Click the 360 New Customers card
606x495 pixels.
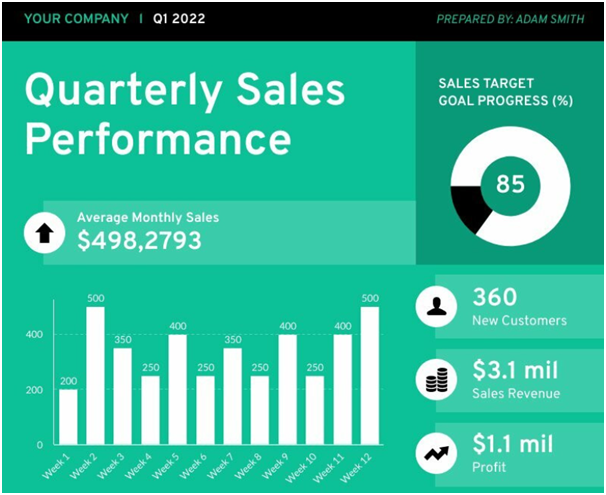(519, 307)
